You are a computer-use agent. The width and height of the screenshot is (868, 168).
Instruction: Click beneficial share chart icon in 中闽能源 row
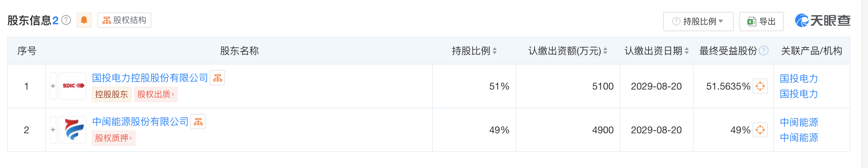(760, 130)
